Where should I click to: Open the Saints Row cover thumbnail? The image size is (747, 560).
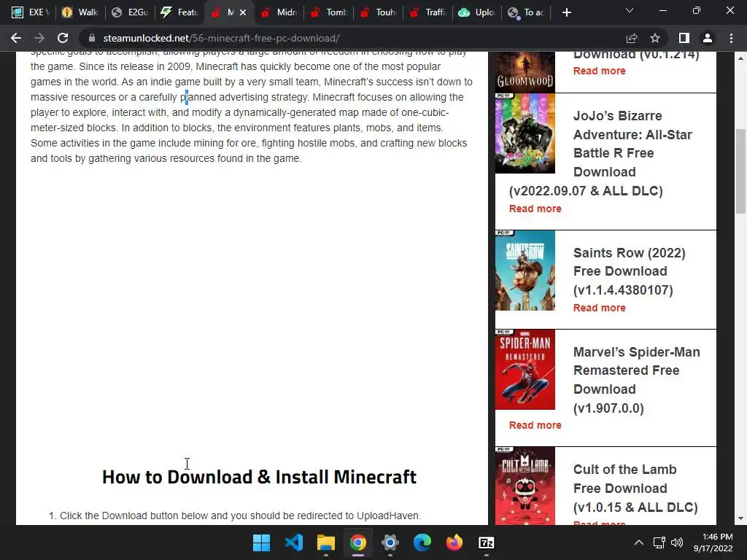click(525, 271)
